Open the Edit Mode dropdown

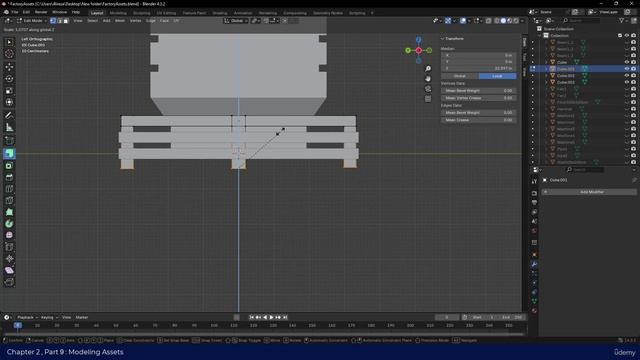pos(32,20)
